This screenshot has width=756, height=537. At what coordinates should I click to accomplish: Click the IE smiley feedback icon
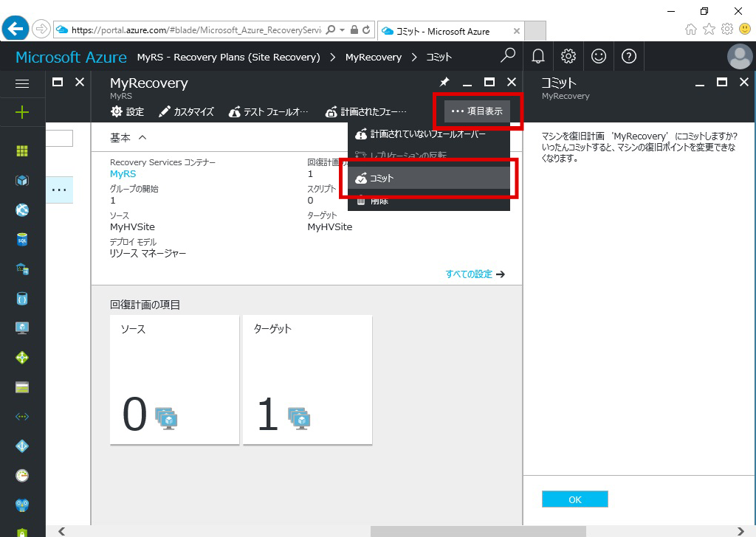pos(745,29)
